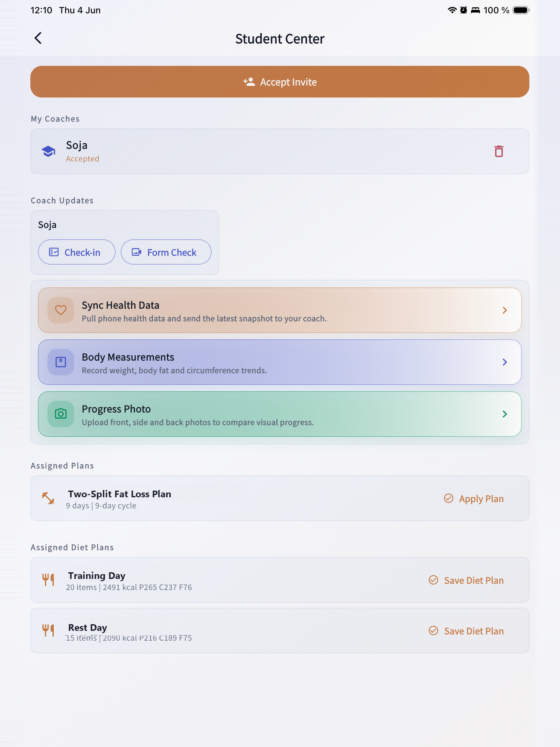This screenshot has width=560, height=747.
Task: Open the Check-in button
Action: 77,252
